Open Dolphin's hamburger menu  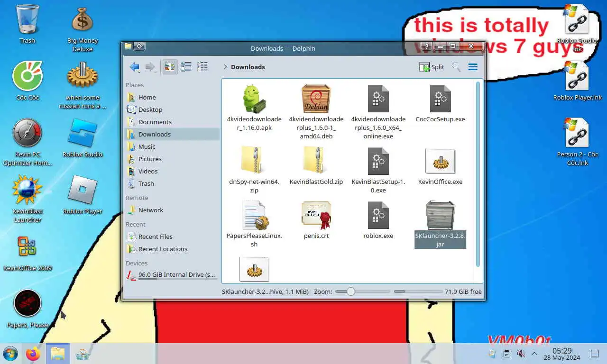(x=473, y=67)
